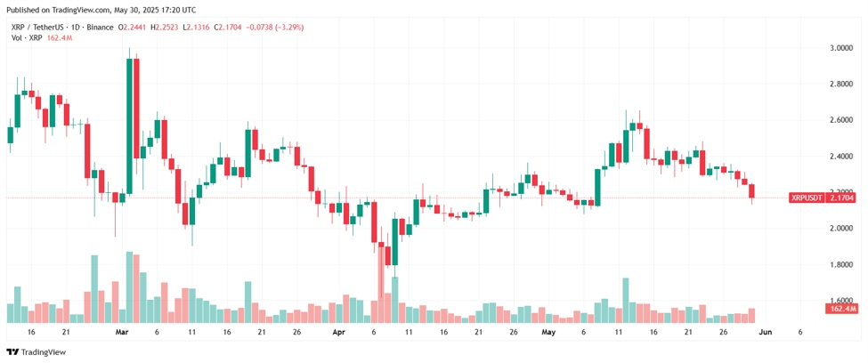Click the Apr label on time axis
The height and width of the screenshot is (363, 868).
[339, 333]
